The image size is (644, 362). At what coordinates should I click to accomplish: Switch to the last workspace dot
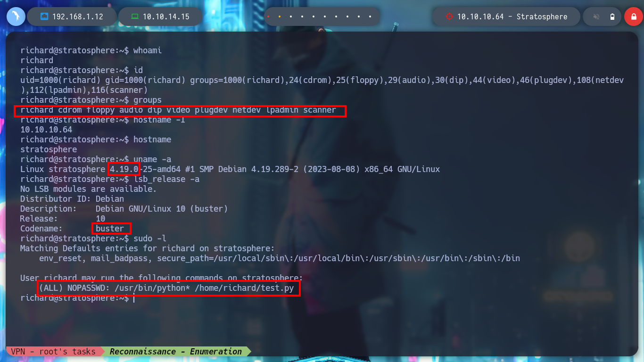click(x=370, y=17)
